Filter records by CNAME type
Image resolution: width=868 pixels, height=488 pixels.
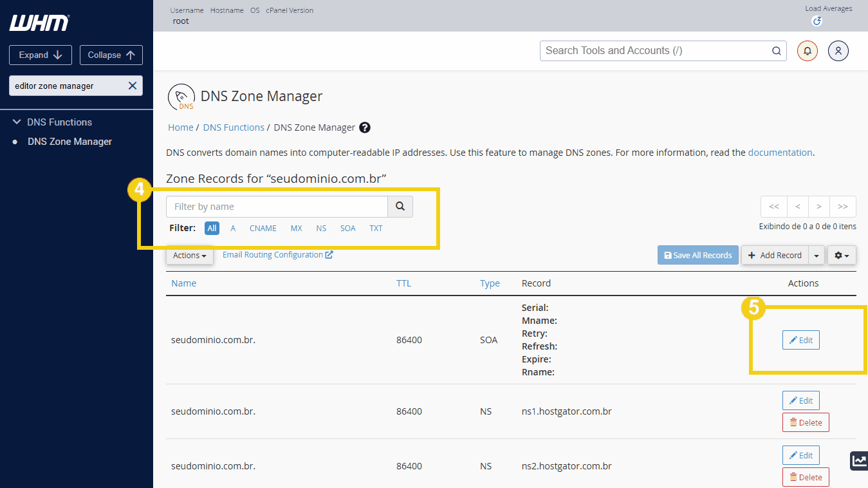click(263, 228)
